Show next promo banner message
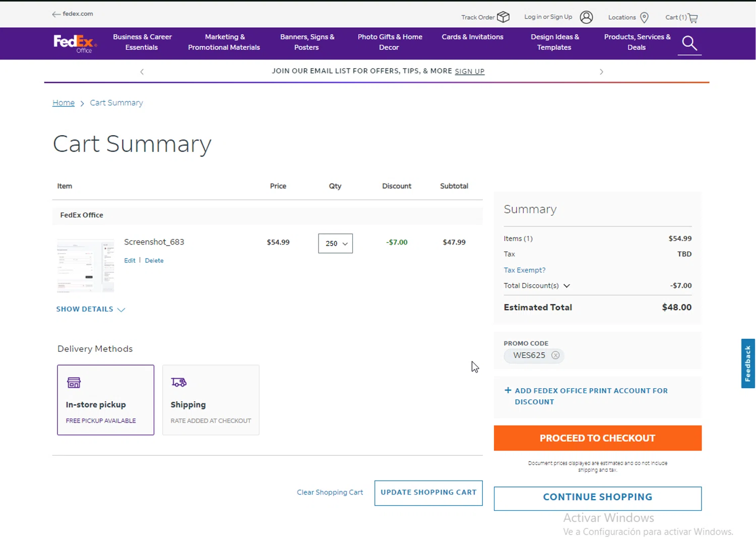The width and height of the screenshot is (756, 550). click(x=601, y=72)
